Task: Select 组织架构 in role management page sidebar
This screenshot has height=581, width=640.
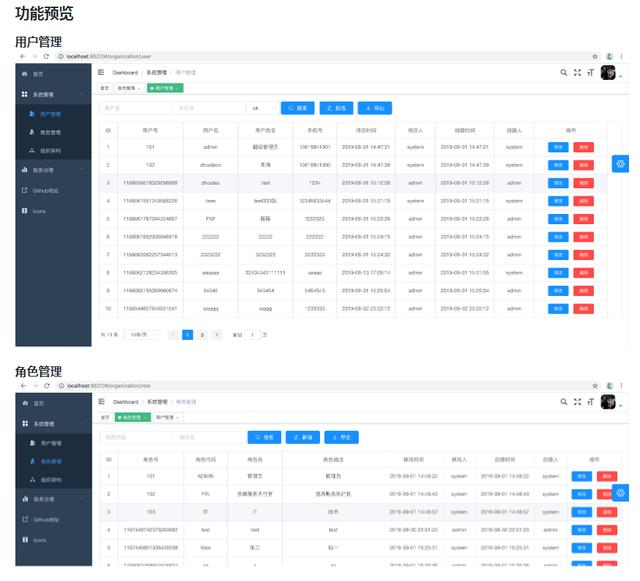Action: coord(54,479)
